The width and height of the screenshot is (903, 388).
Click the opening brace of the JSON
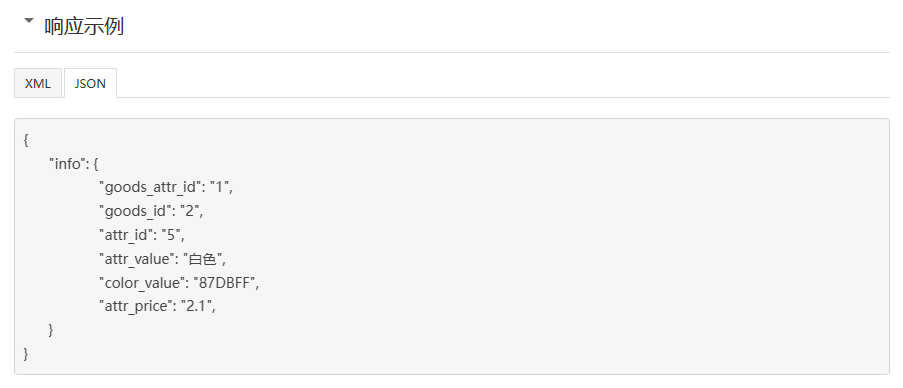tap(26, 140)
